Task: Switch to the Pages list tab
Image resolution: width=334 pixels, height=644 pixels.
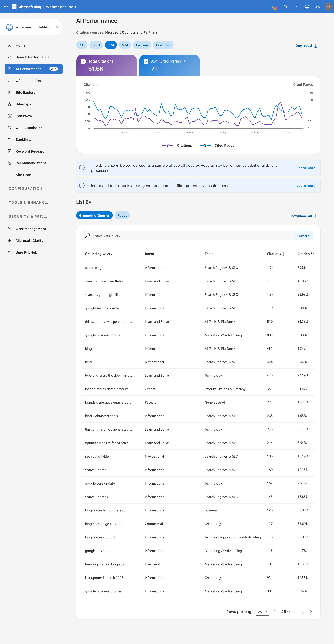Action: 122,215
